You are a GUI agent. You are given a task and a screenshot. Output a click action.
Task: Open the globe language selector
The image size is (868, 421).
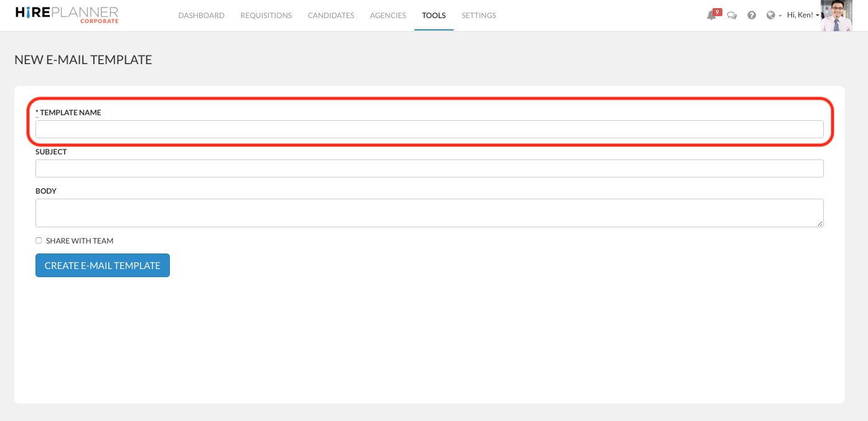[773, 16]
